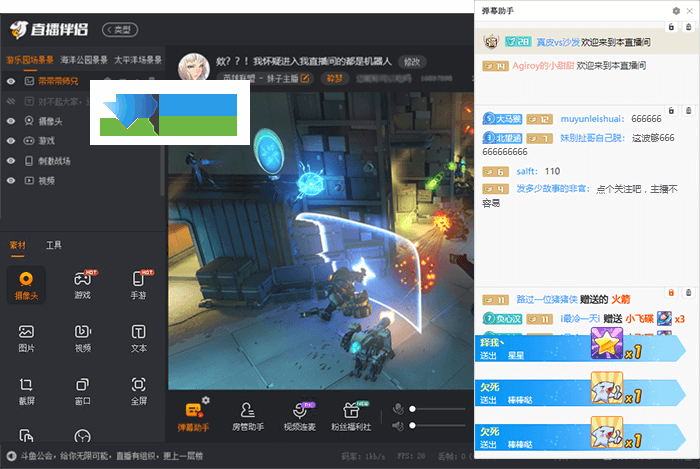Open settings gear in 弹幕助手 window
Screen dimensions: 700x469
676,11
